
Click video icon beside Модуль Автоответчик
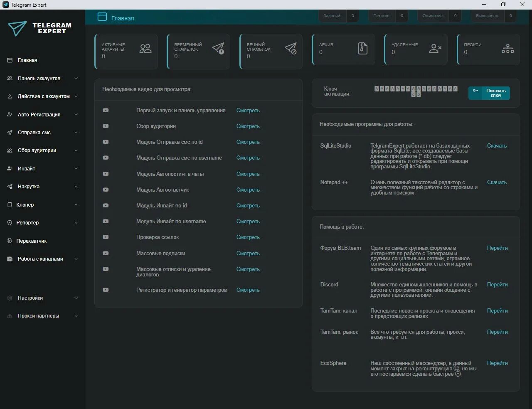[106, 190]
